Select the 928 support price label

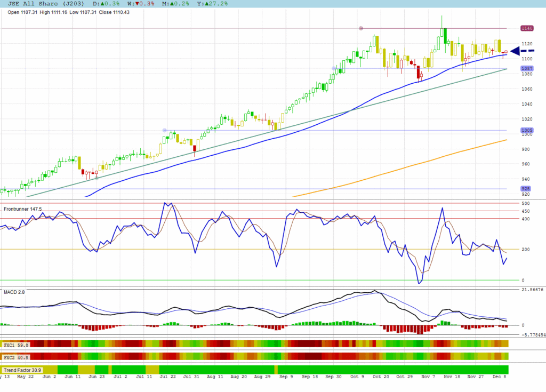click(x=526, y=189)
